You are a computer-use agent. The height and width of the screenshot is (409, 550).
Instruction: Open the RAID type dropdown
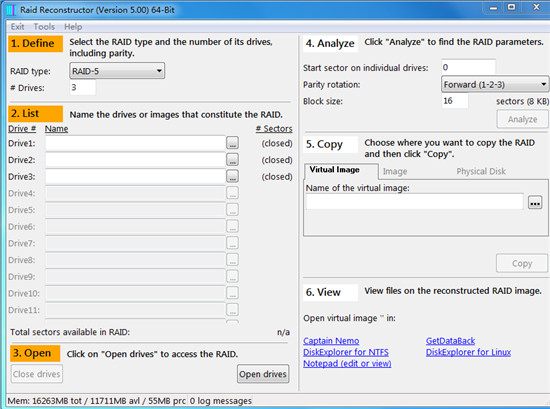click(117, 71)
